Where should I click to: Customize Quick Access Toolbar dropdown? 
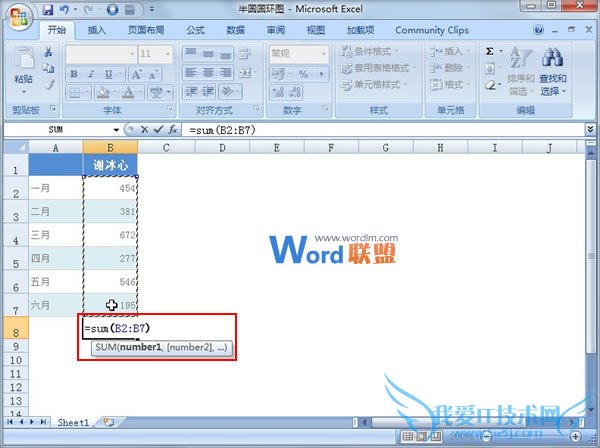152,10
